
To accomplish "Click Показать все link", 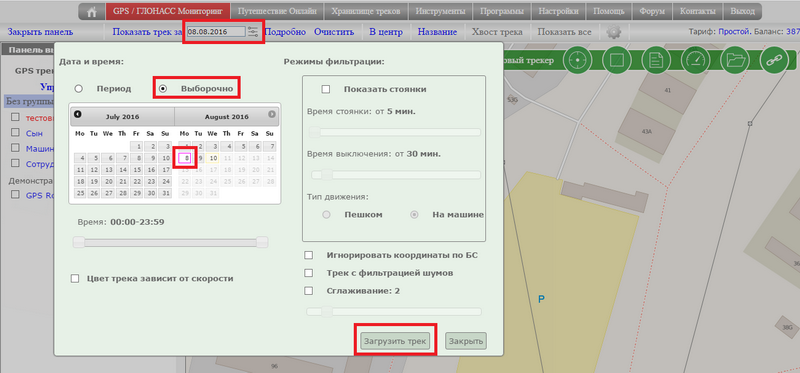I will (564, 32).
